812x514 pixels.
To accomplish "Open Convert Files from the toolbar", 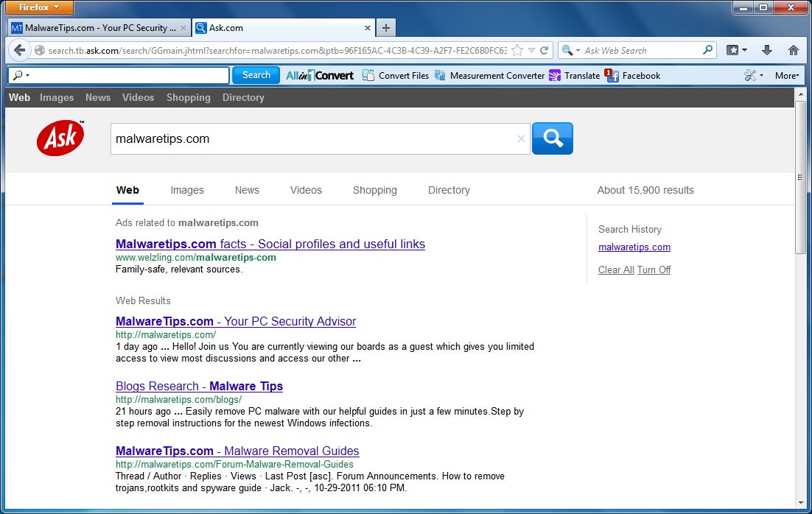I will [396, 76].
